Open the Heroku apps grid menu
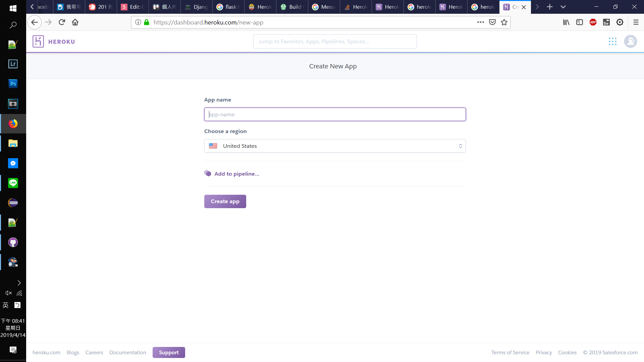 (612, 42)
